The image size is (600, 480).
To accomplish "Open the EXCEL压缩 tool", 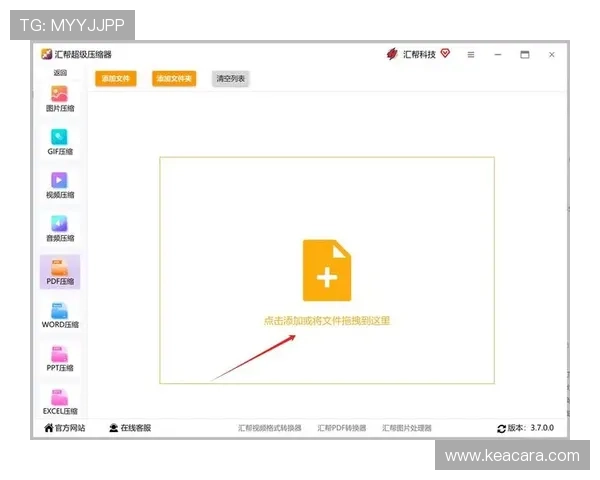I will (x=60, y=402).
